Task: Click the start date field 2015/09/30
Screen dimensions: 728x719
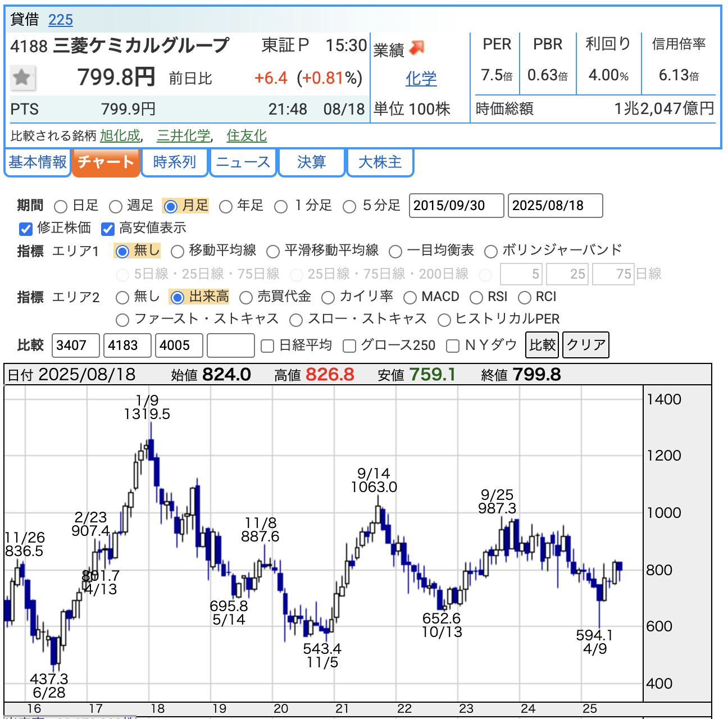Action: click(456, 206)
